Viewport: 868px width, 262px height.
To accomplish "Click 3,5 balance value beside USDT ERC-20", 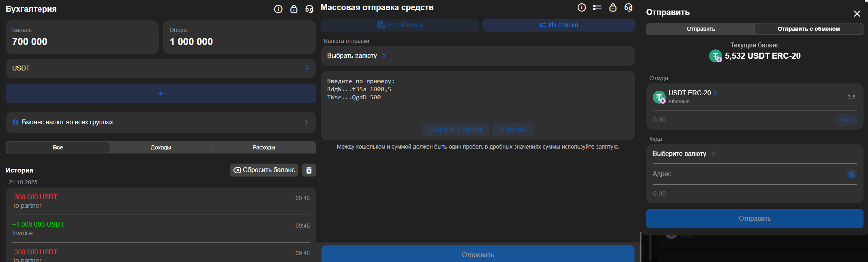I will tap(851, 97).
